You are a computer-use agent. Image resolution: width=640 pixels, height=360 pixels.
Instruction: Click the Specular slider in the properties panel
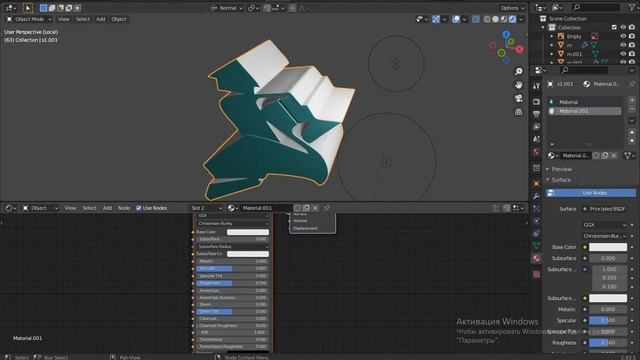coord(608,320)
